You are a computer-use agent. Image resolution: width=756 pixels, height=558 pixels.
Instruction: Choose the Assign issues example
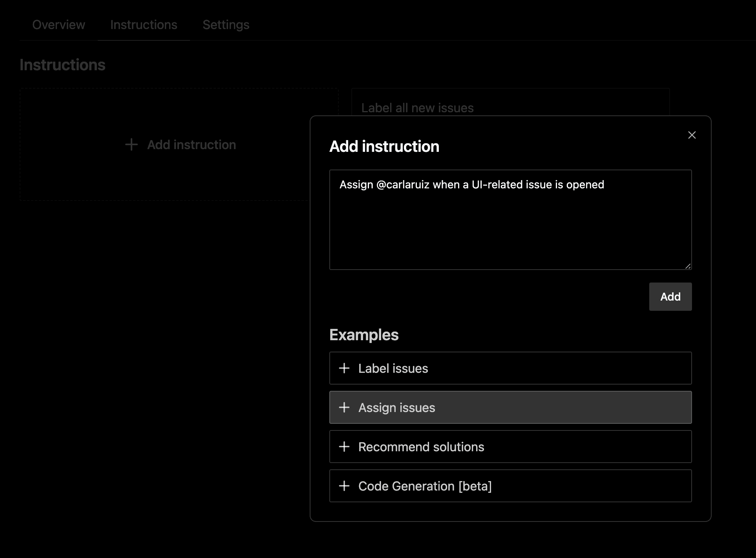tap(510, 407)
